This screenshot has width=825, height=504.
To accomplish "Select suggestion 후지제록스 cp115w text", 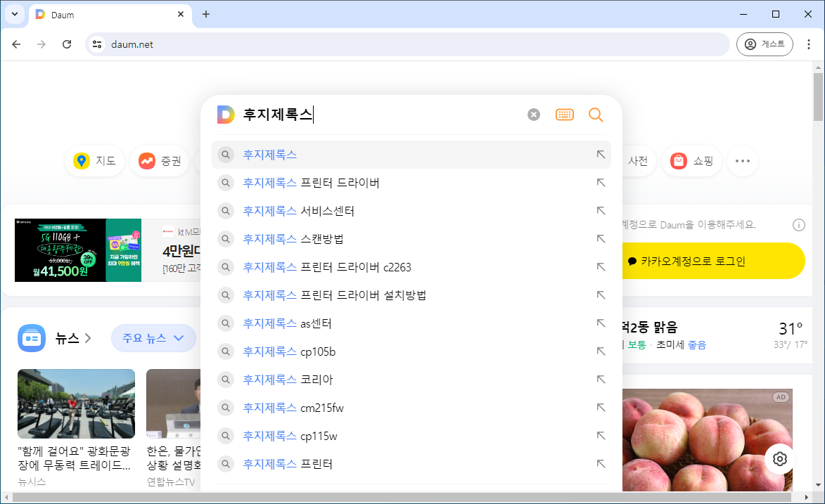I will pyautogui.click(x=290, y=436).
